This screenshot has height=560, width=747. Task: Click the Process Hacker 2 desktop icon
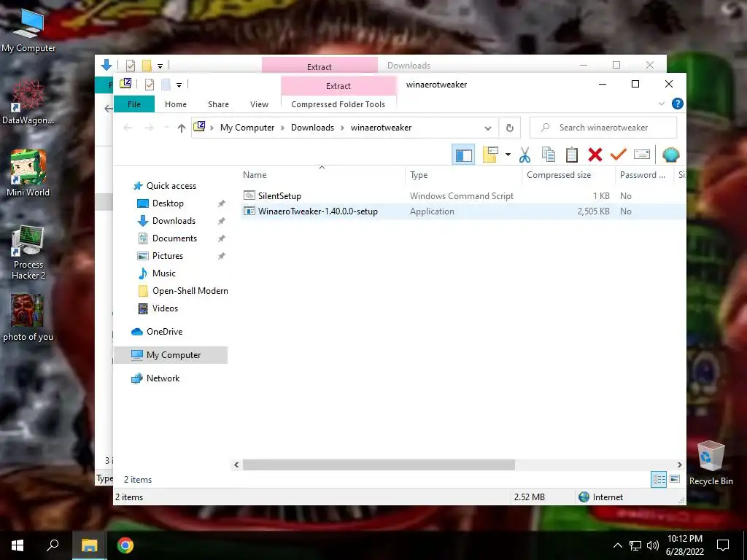pos(28,252)
